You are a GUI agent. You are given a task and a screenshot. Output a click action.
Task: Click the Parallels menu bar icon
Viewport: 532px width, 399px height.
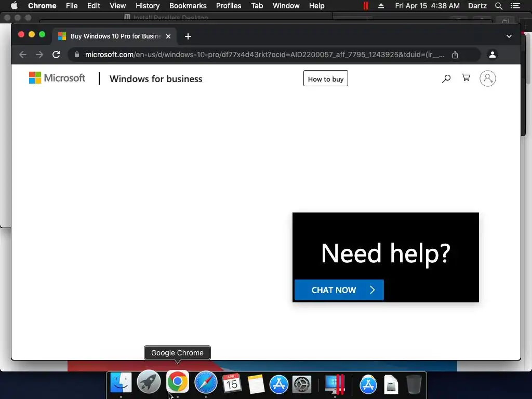(x=365, y=6)
